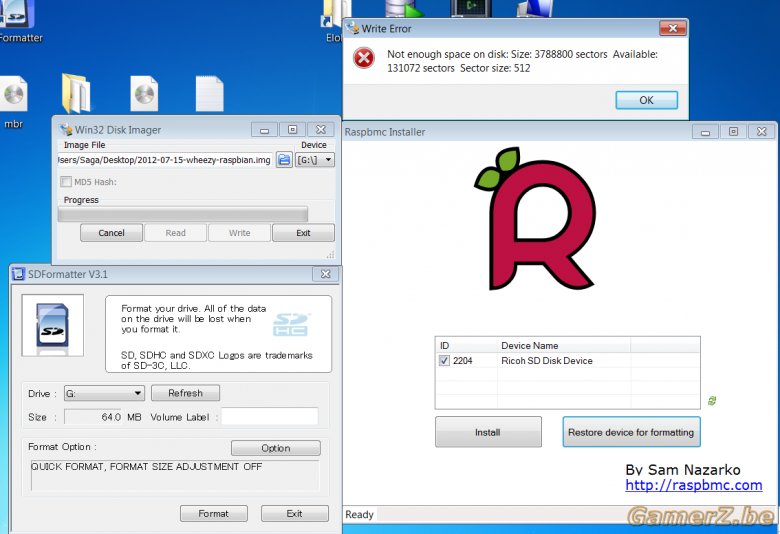This screenshot has width=780, height=534.
Task: Toggle the MD5 Hash checkbox
Action: 66,182
